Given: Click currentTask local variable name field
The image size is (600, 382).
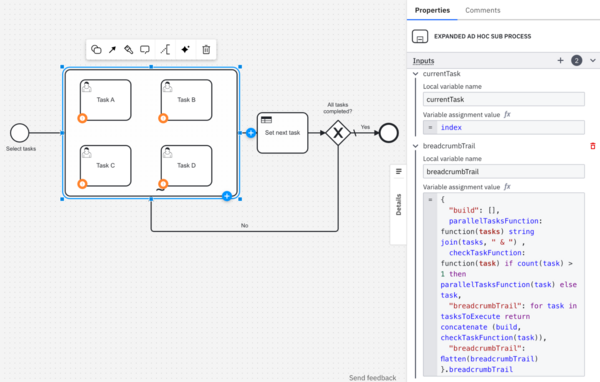Looking at the screenshot, I should click(x=504, y=100).
